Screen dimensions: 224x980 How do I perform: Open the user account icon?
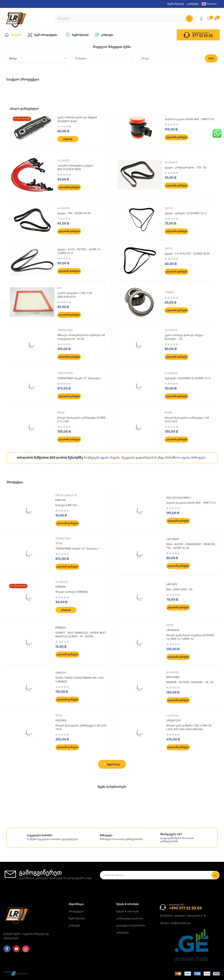tap(201, 19)
